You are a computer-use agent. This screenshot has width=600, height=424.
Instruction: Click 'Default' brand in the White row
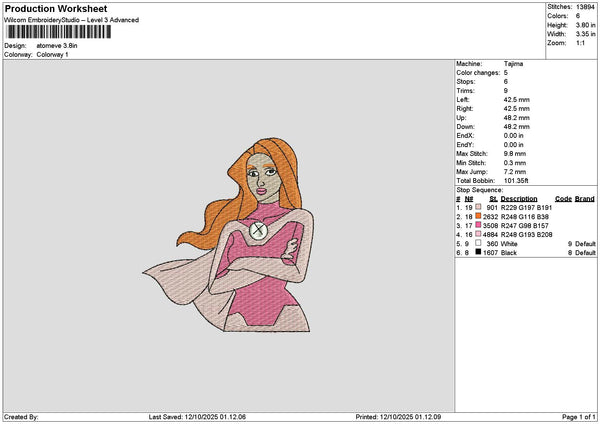click(585, 244)
